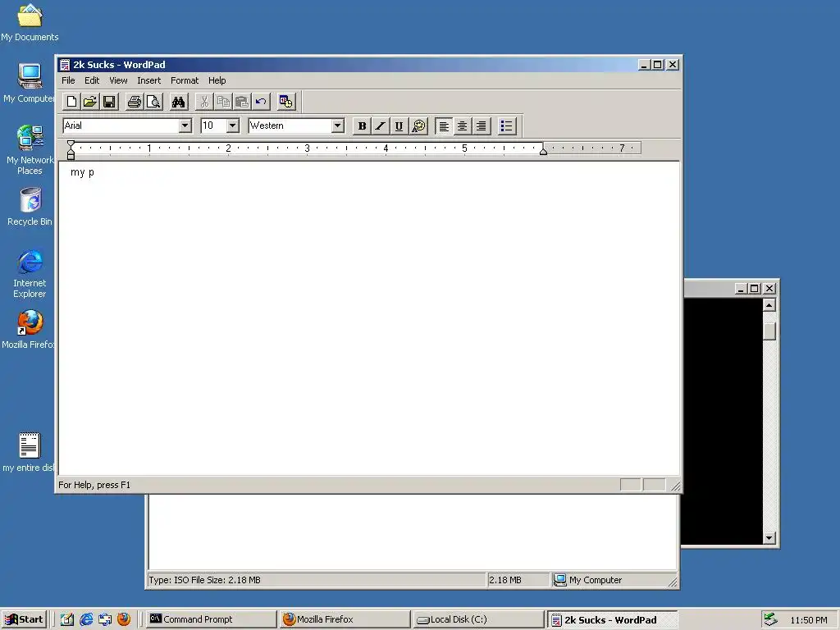Launch Internet Explorer from quick launch
The width and height of the screenshot is (840, 630).
pyautogui.click(x=86, y=619)
